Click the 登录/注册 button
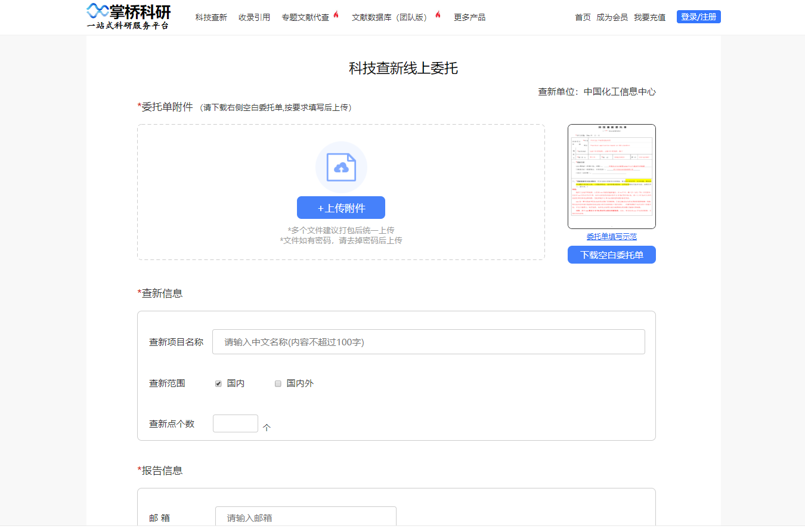The height and width of the screenshot is (532, 805). [699, 17]
